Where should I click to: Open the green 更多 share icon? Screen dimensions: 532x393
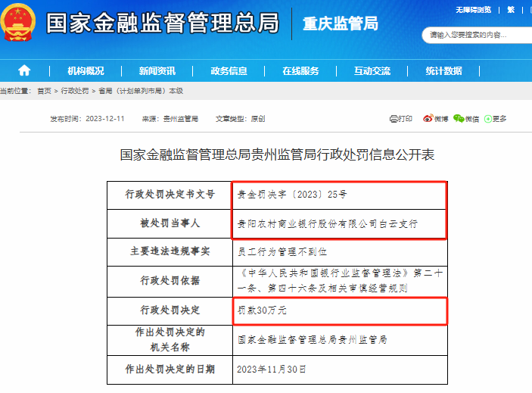click(x=488, y=119)
